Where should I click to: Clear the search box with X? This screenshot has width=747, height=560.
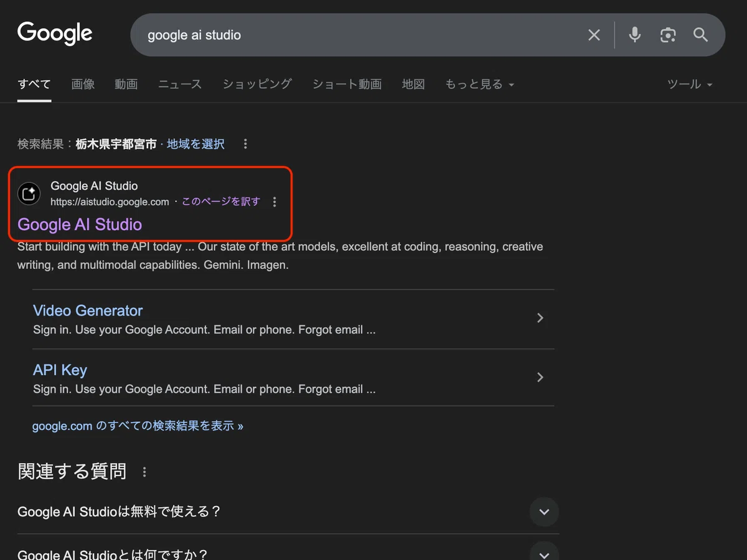[594, 35]
